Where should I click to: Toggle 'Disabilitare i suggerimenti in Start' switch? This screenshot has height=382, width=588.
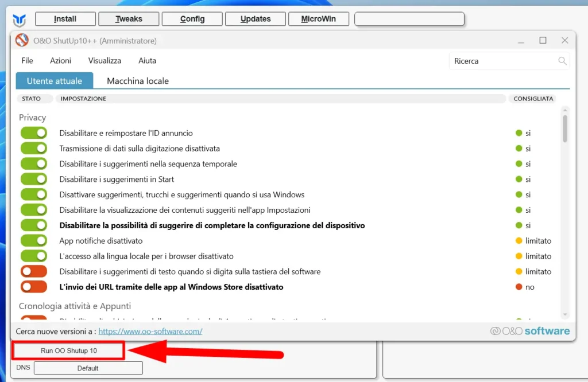(34, 179)
